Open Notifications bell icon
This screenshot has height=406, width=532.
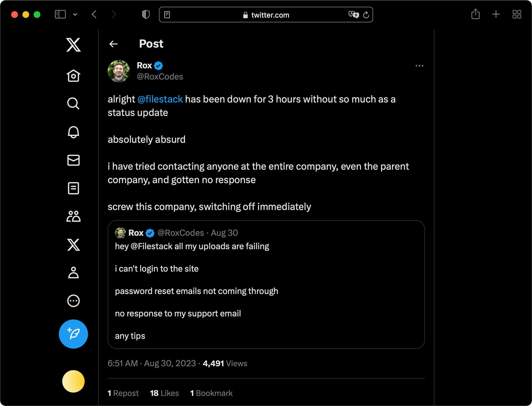(73, 132)
